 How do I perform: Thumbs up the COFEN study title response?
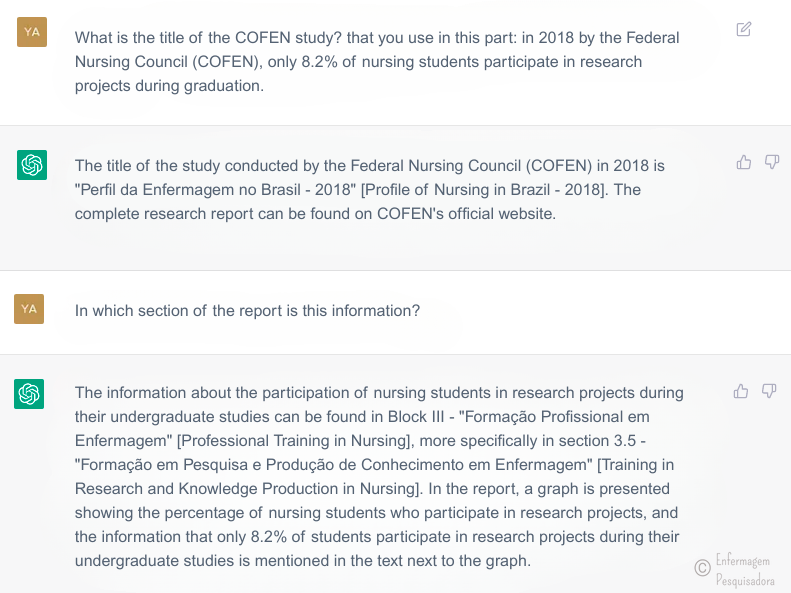point(744,162)
